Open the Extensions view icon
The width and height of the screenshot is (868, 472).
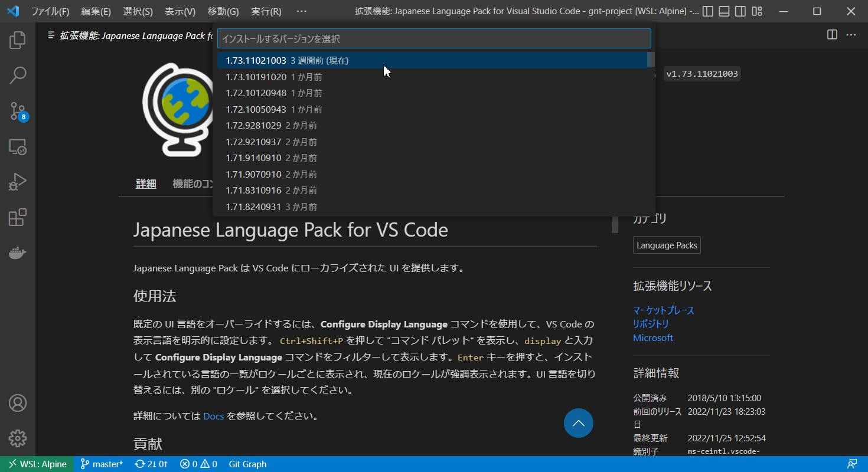(18, 218)
